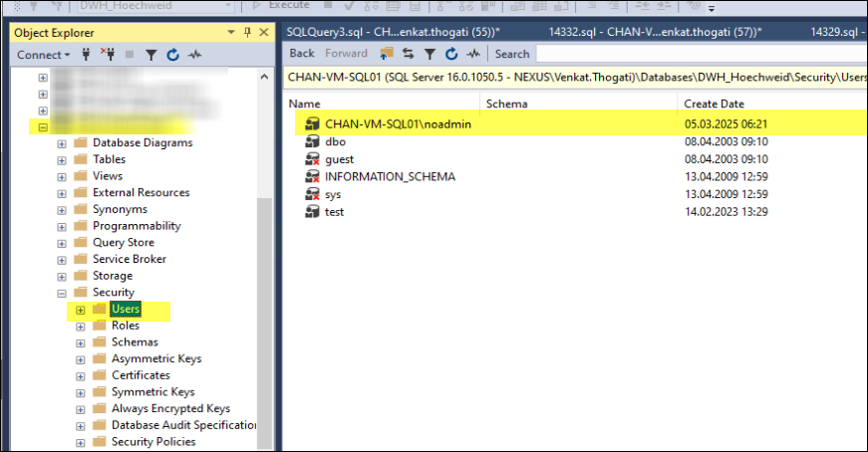Click the Back button in details pane
Screen dimensions: 868x452
pos(302,54)
